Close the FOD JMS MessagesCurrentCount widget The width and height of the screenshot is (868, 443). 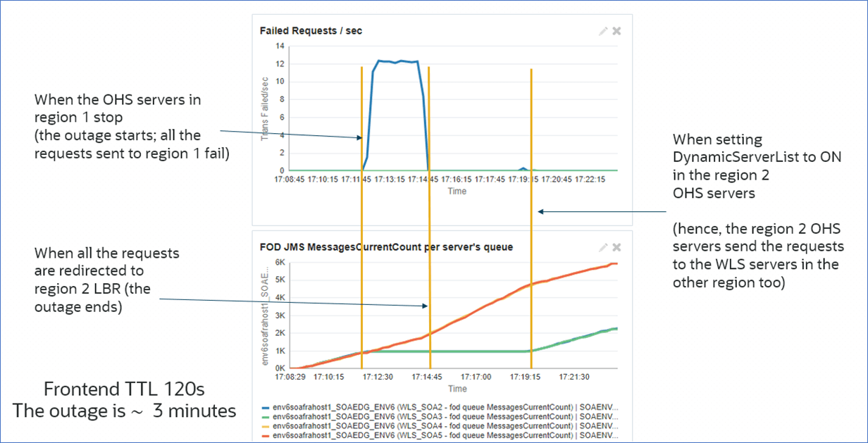tap(616, 247)
